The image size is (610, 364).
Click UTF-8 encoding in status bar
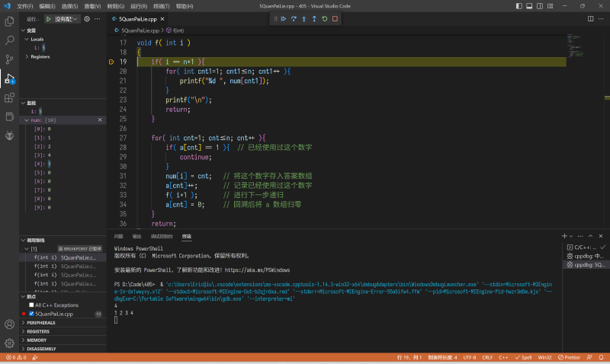tap(470, 357)
